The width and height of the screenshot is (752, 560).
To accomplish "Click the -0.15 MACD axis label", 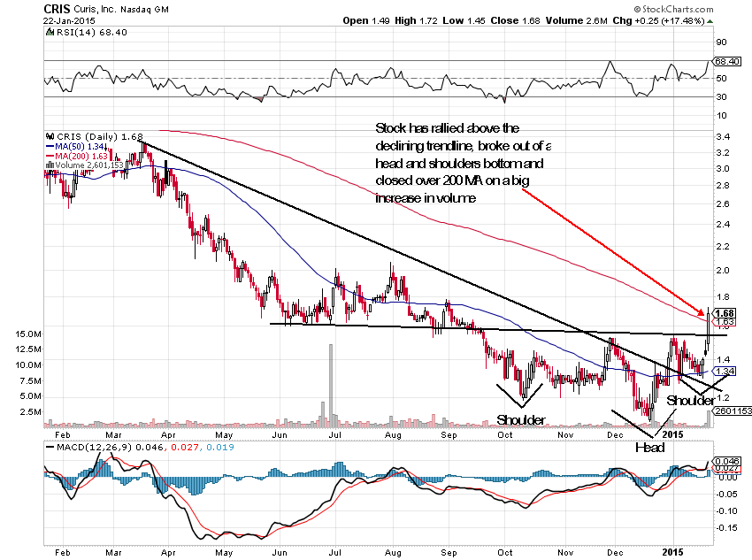I will point(727,528).
